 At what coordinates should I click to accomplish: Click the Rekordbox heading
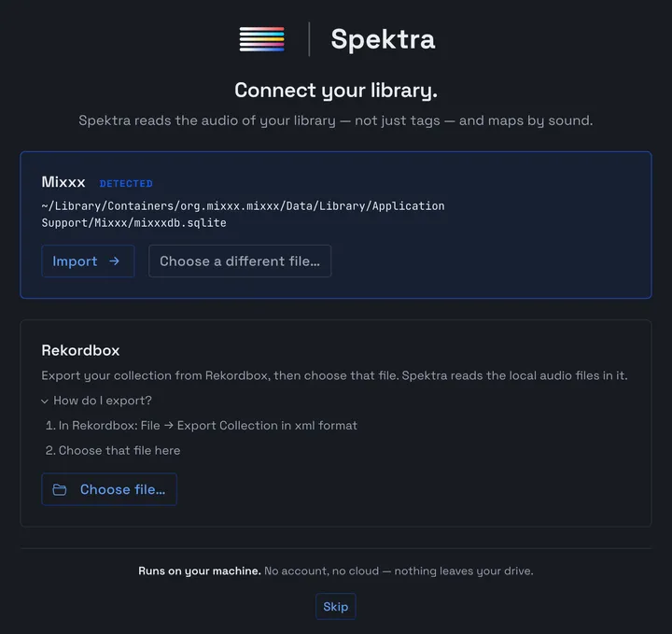click(80, 350)
